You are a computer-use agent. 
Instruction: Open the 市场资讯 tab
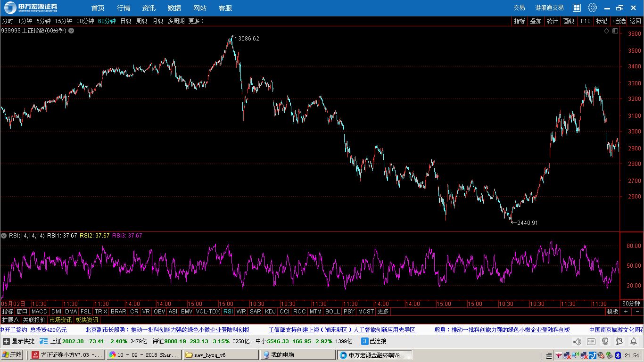[x=60, y=320]
